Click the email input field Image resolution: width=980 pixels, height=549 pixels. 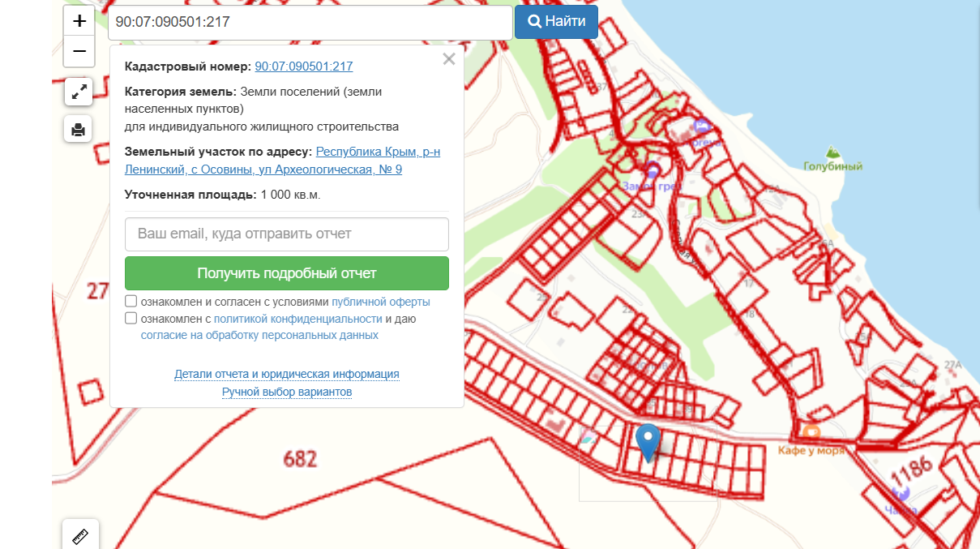click(x=287, y=234)
